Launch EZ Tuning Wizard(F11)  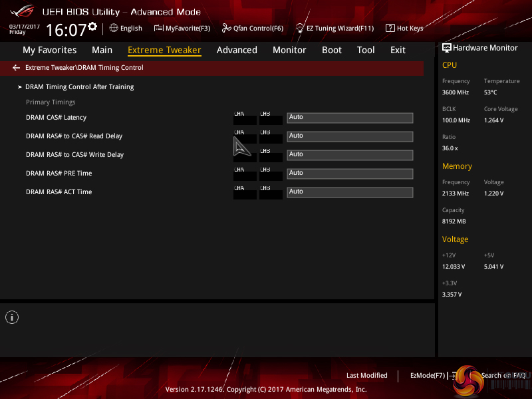pos(340,28)
